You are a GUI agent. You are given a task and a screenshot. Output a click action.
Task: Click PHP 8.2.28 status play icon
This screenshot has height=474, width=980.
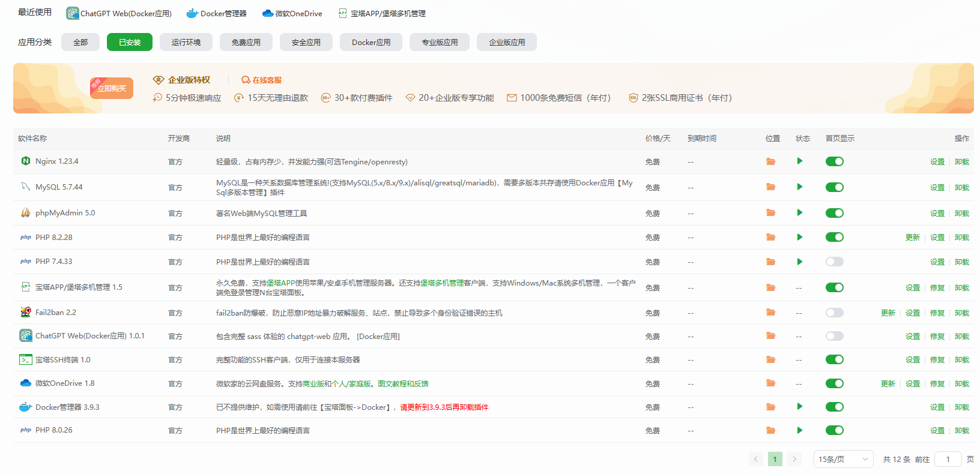799,237
